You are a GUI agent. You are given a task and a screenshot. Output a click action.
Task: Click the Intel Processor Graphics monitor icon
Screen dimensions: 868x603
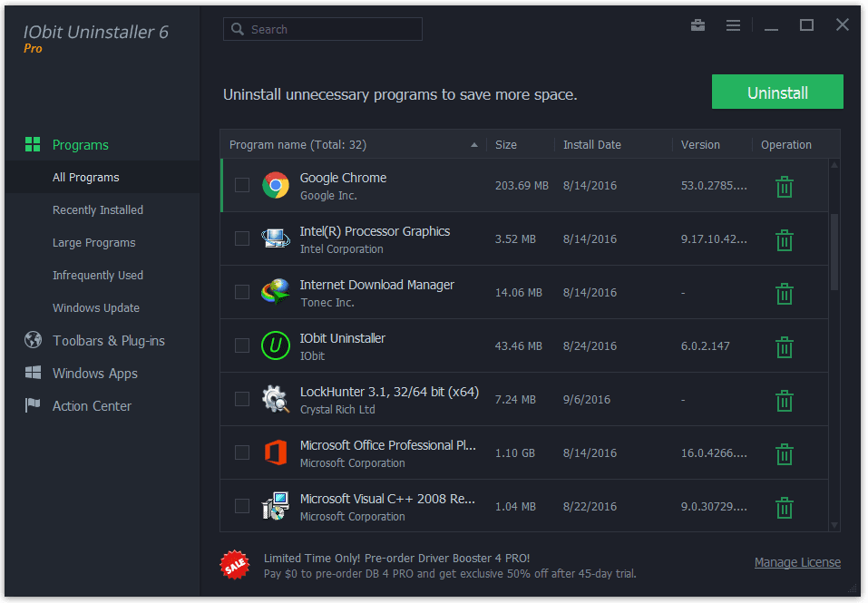[x=275, y=238]
